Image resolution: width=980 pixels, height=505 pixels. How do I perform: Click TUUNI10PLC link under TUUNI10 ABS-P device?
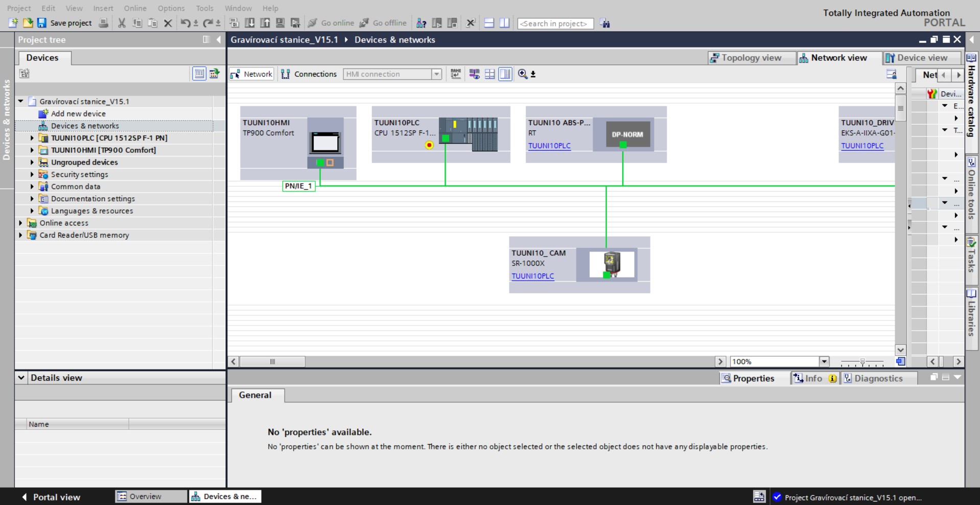pyautogui.click(x=549, y=146)
